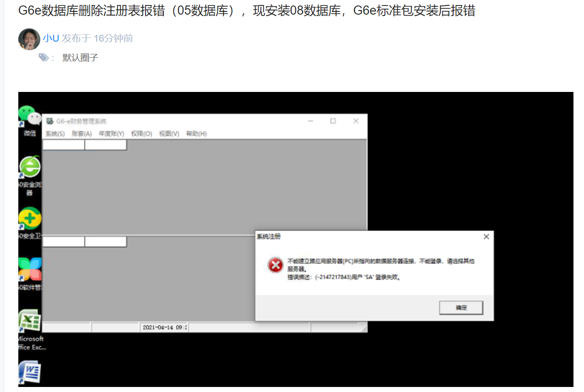Viewport: 584px width, 392px height.
Task: Open the author link 小U
Action: click(x=51, y=38)
